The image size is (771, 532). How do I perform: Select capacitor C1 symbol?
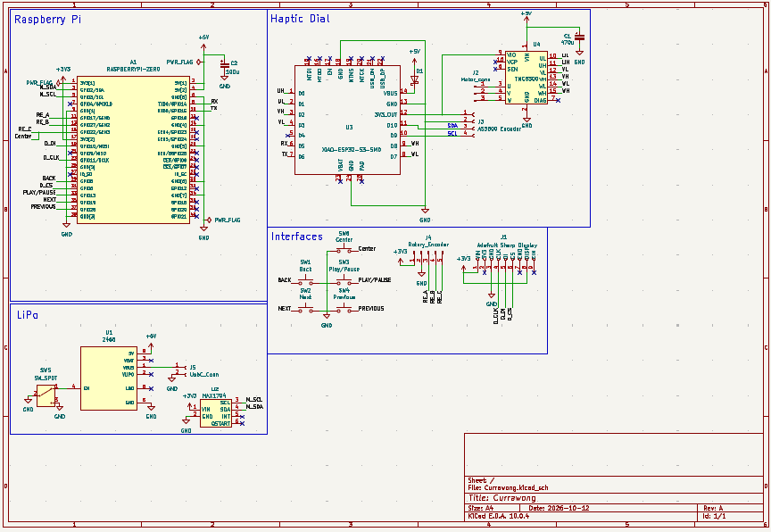(x=580, y=37)
